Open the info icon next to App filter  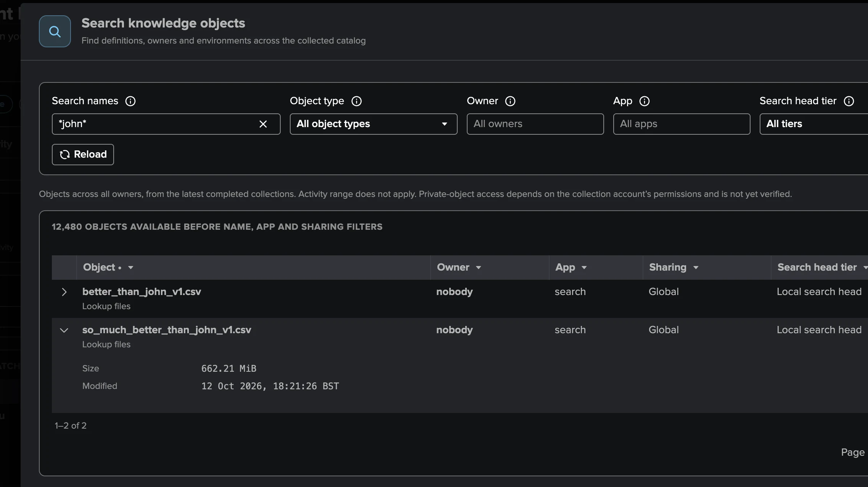pyautogui.click(x=645, y=101)
